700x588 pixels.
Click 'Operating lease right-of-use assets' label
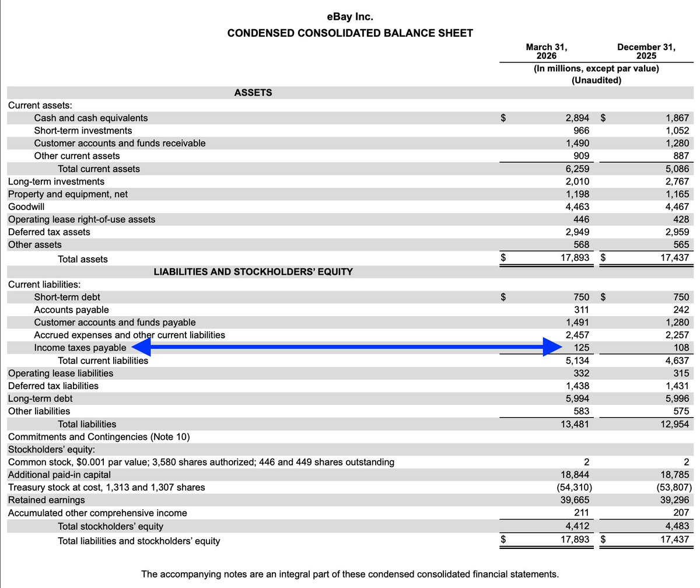coord(82,219)
